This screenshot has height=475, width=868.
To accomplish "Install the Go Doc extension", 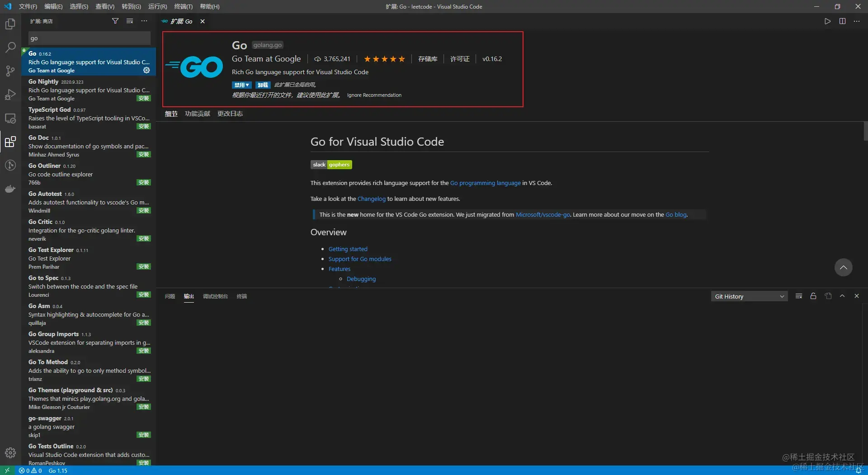I will click(x=144, y=155).
